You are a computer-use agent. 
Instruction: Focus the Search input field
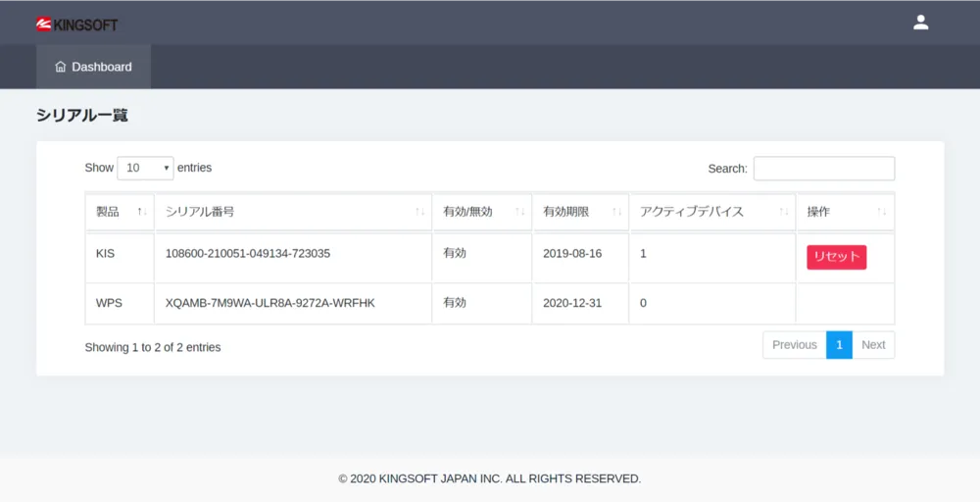tap(823, 169)
